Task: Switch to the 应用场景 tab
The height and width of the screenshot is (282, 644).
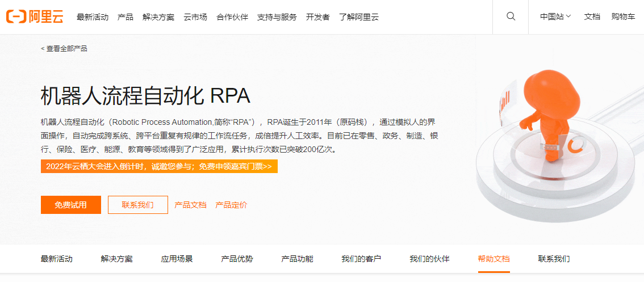Action: tap(177, 259)
